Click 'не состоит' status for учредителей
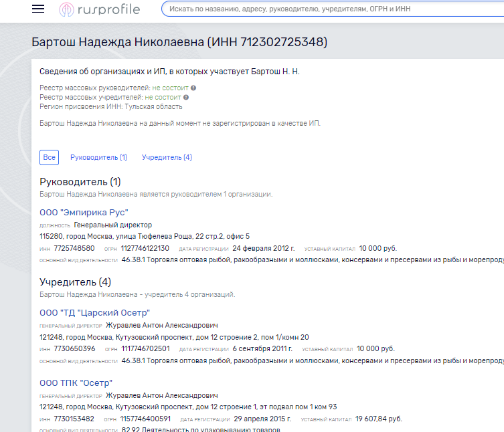Screen dimensions: 504x432 [163, 98]
